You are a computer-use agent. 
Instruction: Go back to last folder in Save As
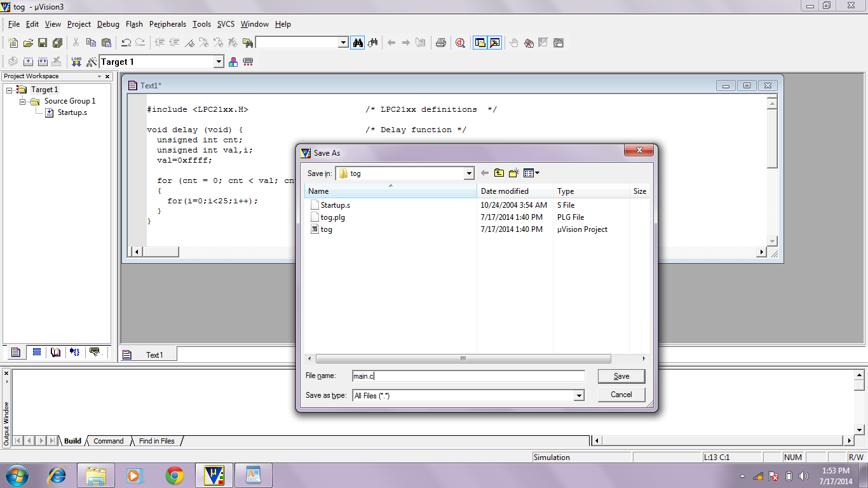[485, 173]
